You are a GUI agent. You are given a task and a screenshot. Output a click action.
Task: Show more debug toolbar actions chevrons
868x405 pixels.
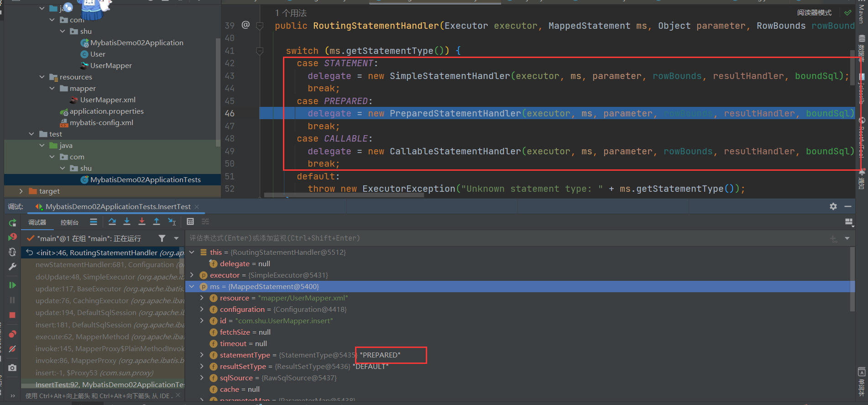[x=12, y=396]
